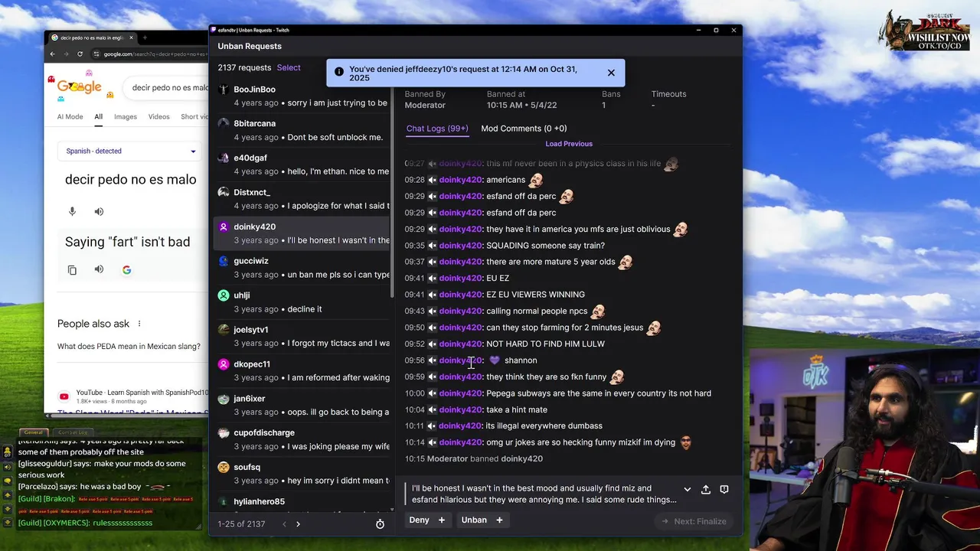Image resolution: width=980 pixels, height=551 pixels.
Task: Open the timer icon below the requests list
Action: pyautogui.click(x=380, y=524)
